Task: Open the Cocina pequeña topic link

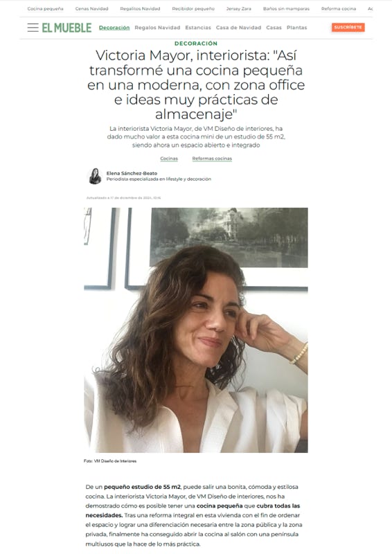Action: point(45,8)
